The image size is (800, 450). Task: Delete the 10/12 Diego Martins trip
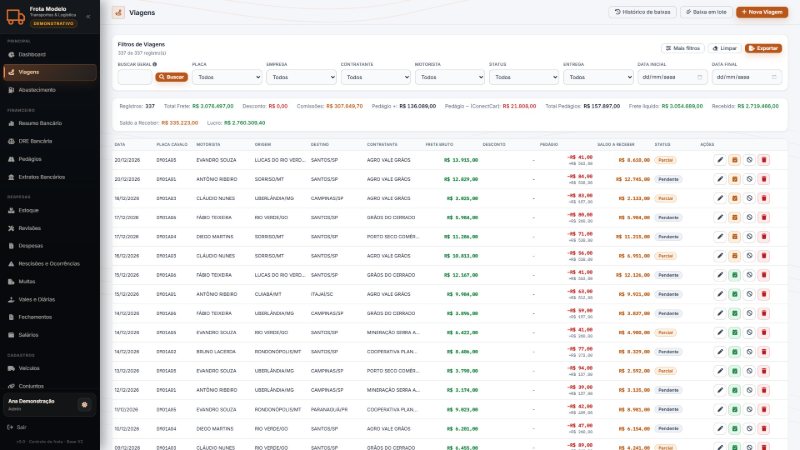pos(764,429)
